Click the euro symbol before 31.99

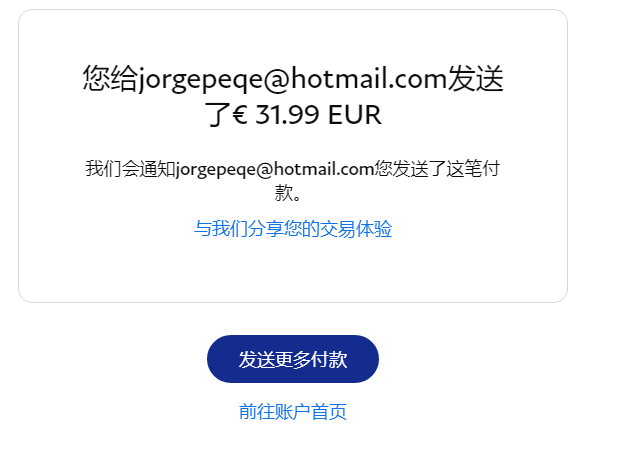240,115
